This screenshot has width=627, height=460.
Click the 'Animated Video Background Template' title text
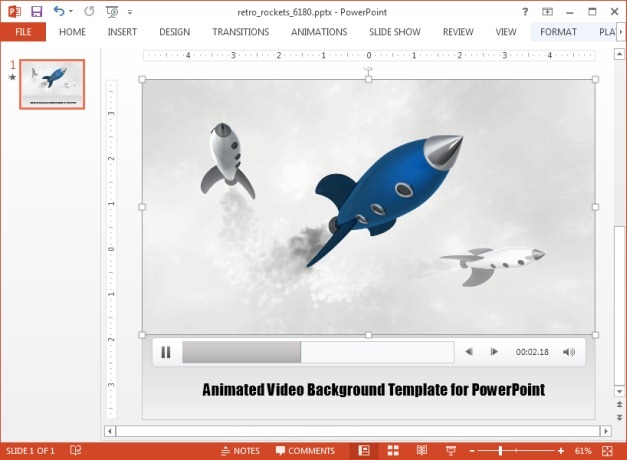click(x=373, y=390)
